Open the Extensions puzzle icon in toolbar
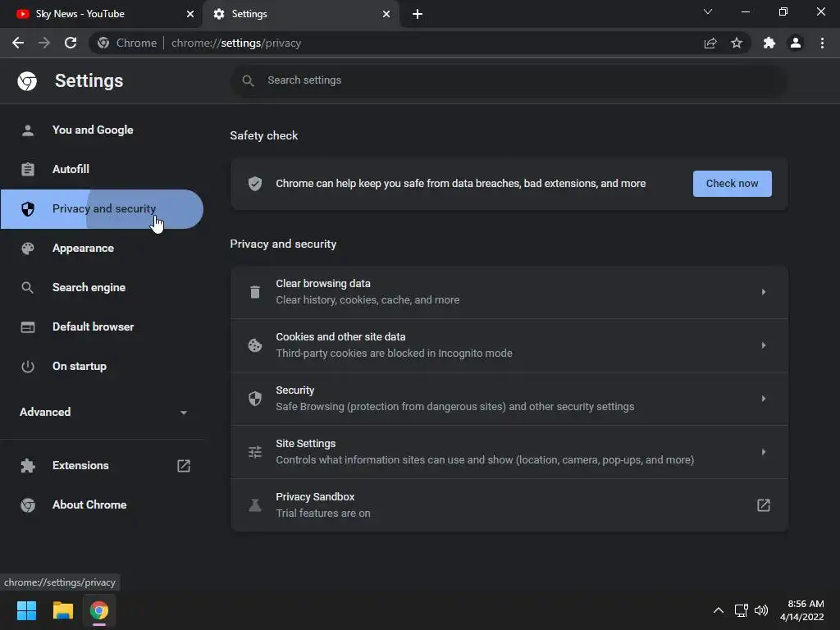840x630 pixels. (769, 43)
